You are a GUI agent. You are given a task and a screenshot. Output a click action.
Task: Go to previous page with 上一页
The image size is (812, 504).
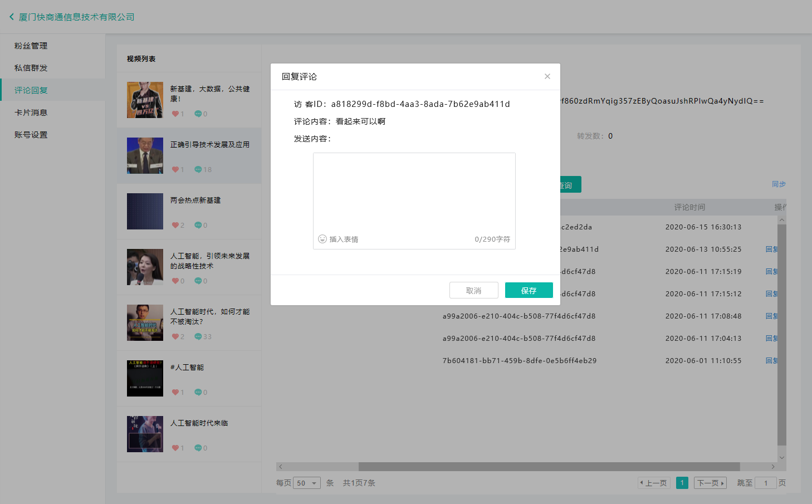tap(654, 483)
